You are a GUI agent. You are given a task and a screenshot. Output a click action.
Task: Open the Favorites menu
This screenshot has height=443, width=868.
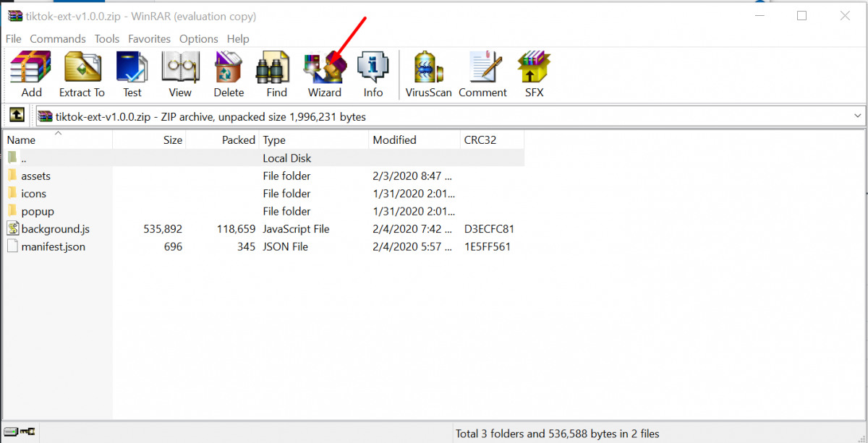[149, 39]
